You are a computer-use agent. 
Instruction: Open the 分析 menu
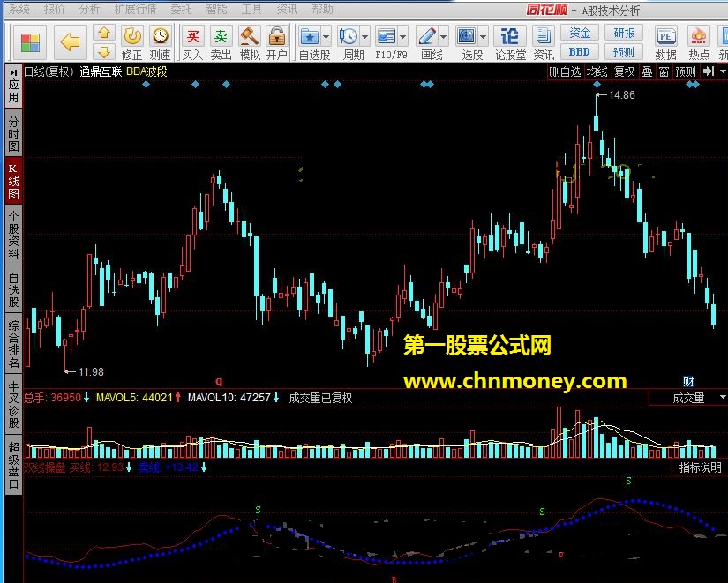click(x=89, y=9)
